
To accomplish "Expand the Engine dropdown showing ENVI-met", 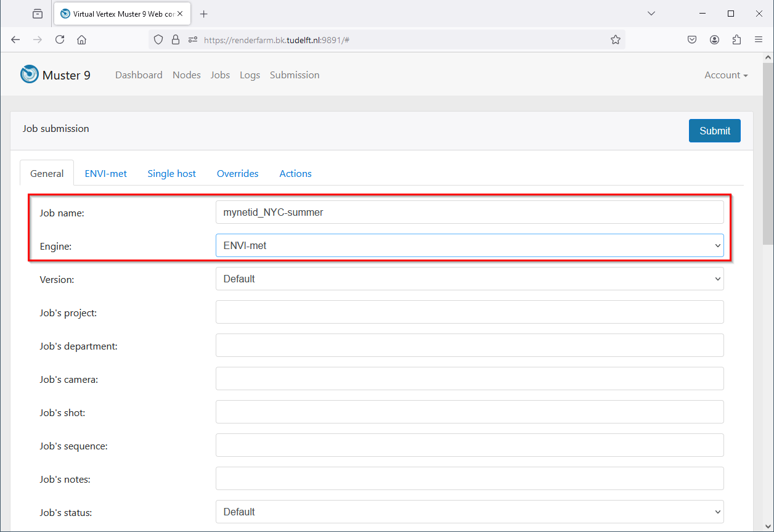I will 469,245.
